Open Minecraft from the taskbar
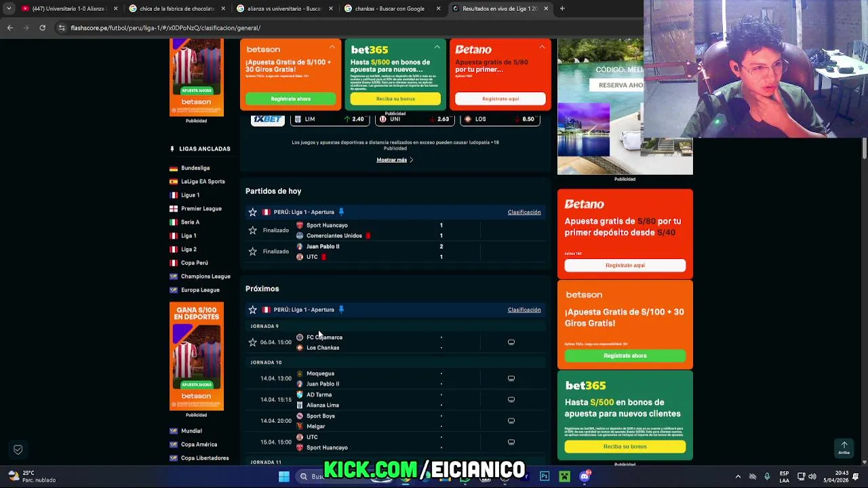The image size is (868, 488). click(564, 476)
